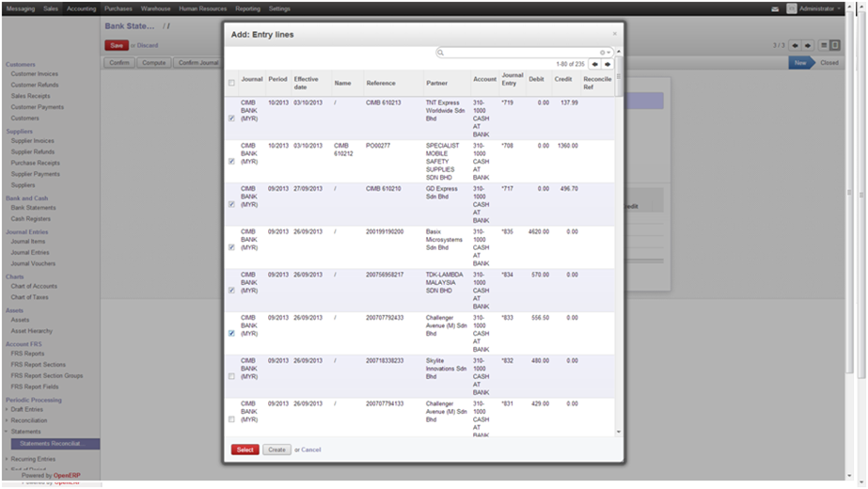Click the OpenERP link in footer
This screenshot has width=868, height=489.
tap(67, 475)
